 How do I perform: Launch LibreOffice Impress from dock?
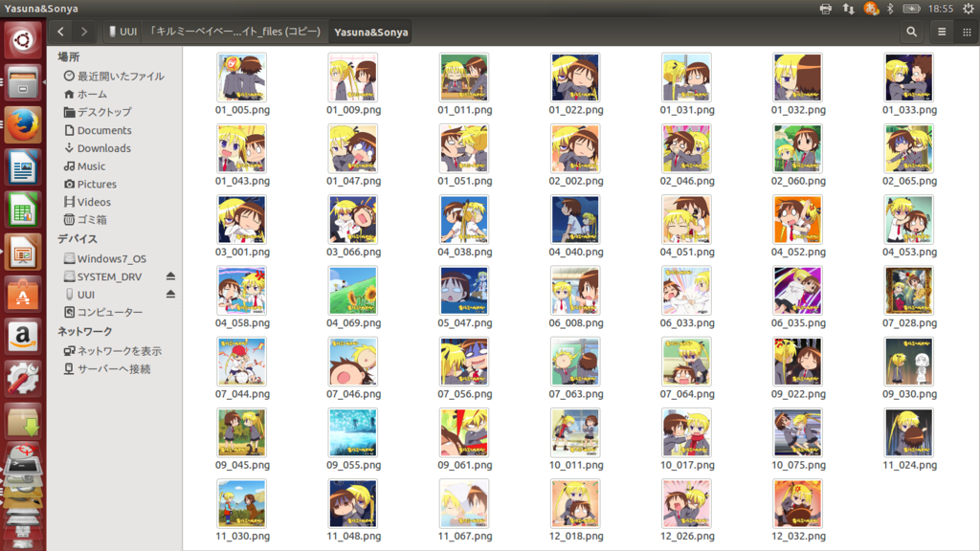point(23,253)
